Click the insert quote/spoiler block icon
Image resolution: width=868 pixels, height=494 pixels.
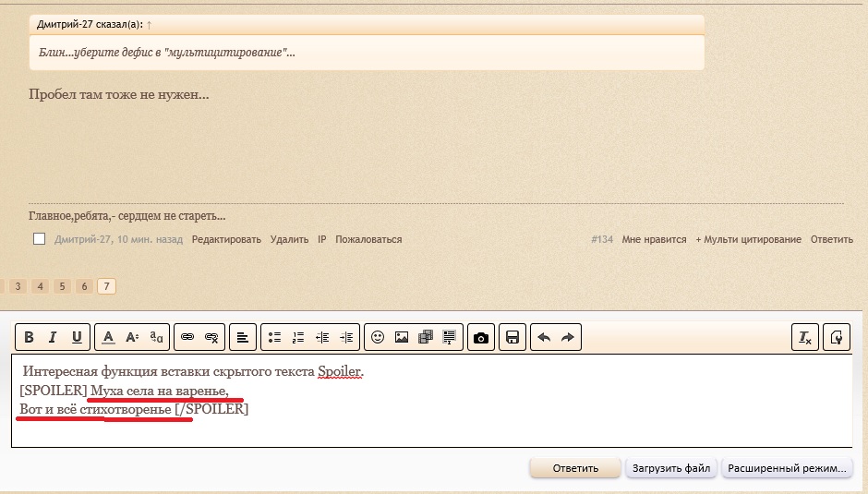[449, 337]
